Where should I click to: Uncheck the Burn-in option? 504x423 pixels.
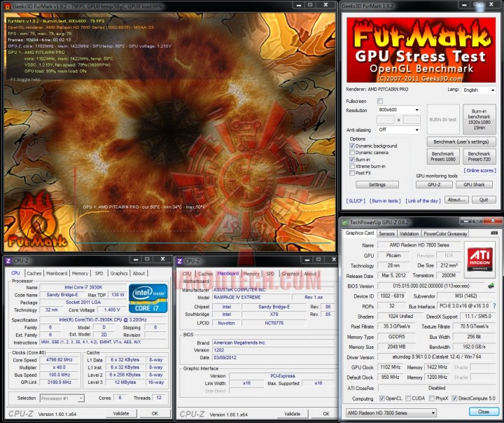pyautogui.click(x=352, y=160)
